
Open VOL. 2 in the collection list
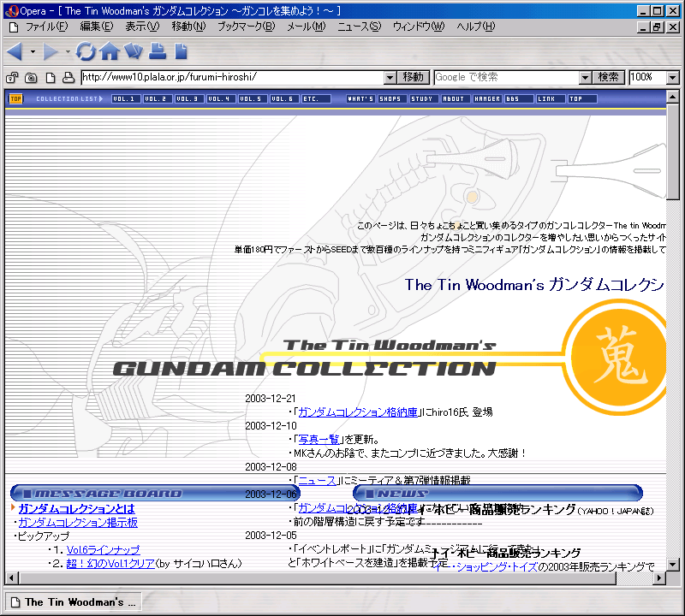click(158, 99)
